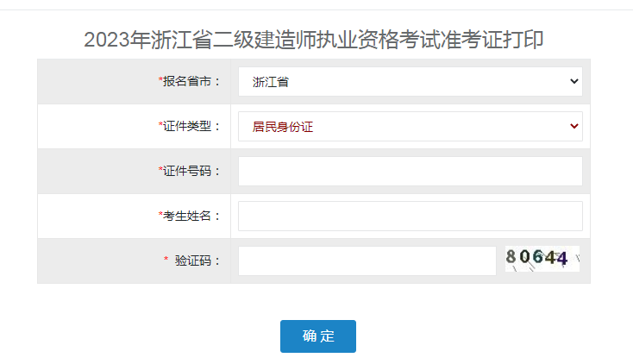Viewport: 633px width, 364px height.
Task: Focus the 考生姓名 text box
Action: [411, 217]
